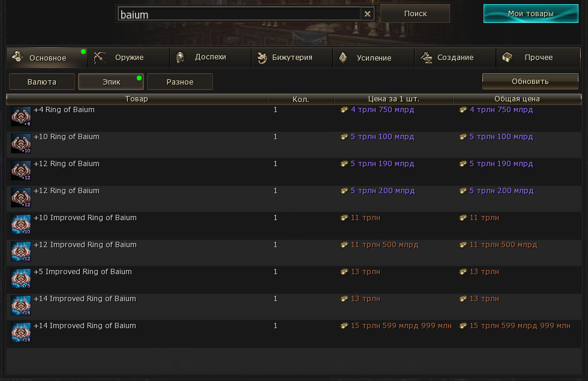The height and width of the screenshot is (381, 588).
Task: Click the +10 Improved Ring of Baium icon
Action: (x=21, y=224)
